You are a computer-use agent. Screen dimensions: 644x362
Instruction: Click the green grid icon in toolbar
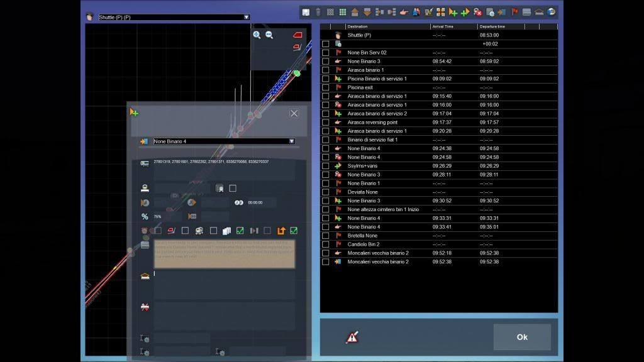point(343,13)
